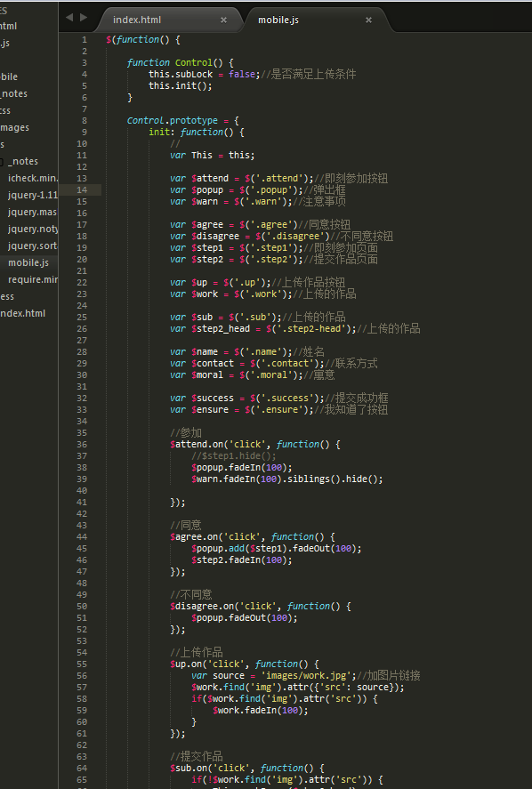Click the mobile folder in the sidebar
Screen dimensions: 532x789
point(9,77)
